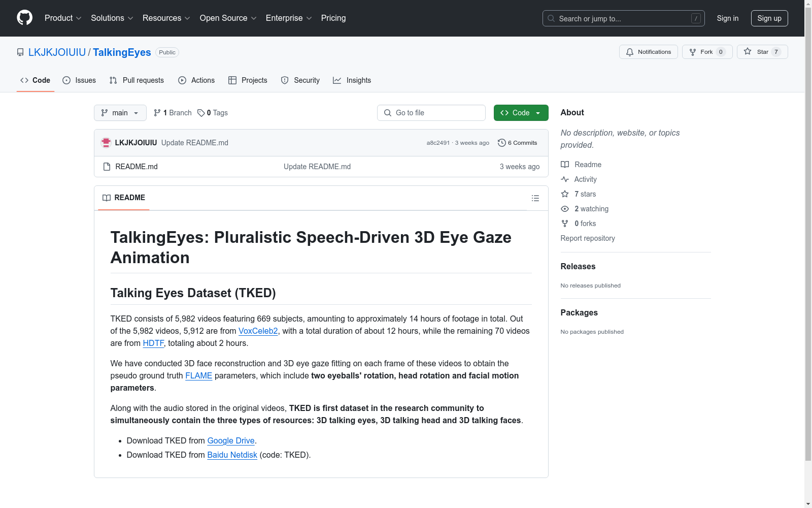Open the main branch selector
The width and height of the screenshot is (812, 508).
tap(120, 113)
